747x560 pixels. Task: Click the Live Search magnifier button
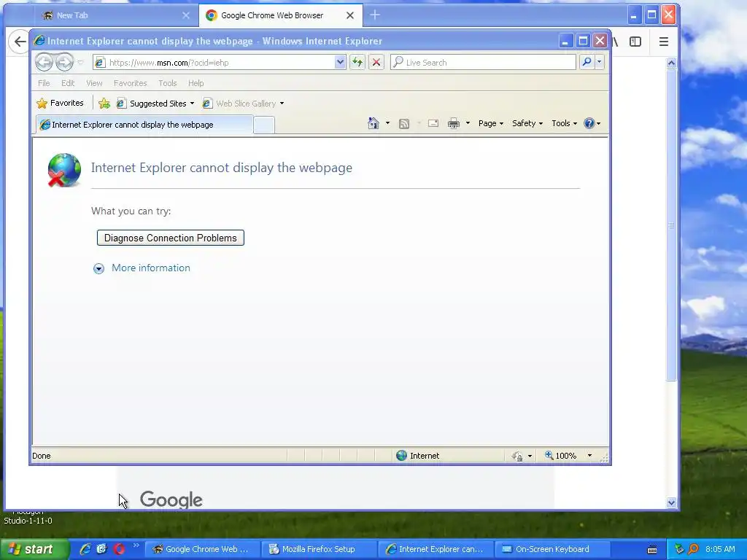[587, 63]
